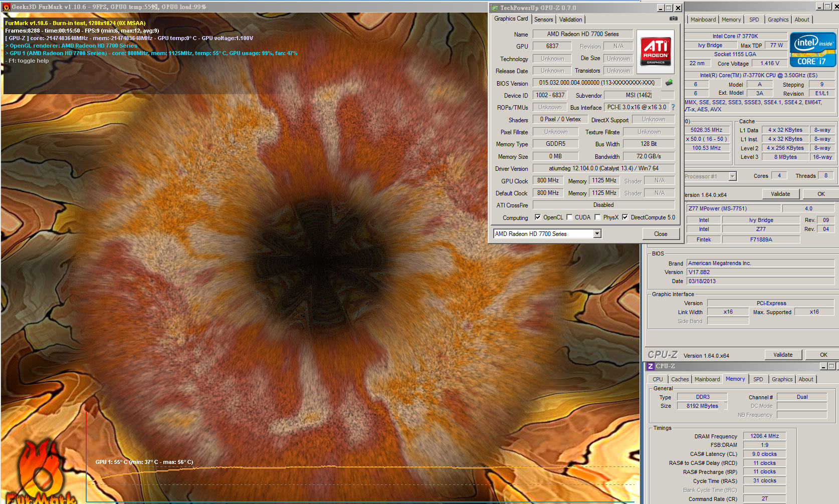Select the active Memory tab in the CPU-Z memory window
Screen dimensions: 839x504
[735, 379]
